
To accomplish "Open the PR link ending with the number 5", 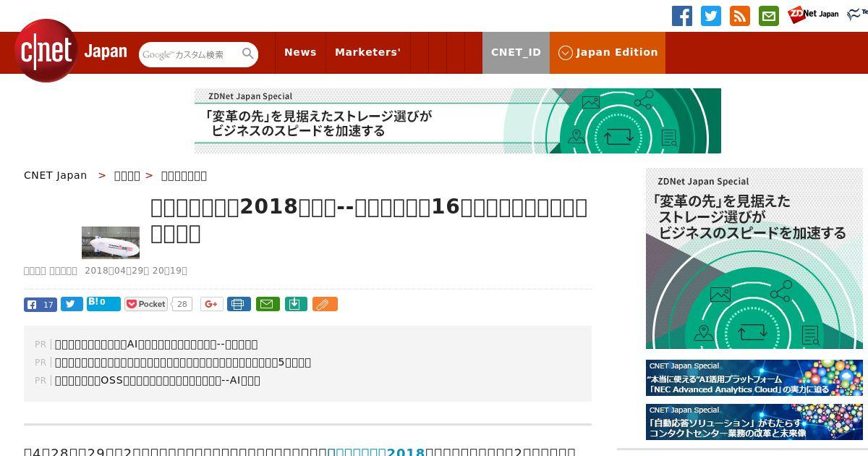I will (x=183, y=363).
